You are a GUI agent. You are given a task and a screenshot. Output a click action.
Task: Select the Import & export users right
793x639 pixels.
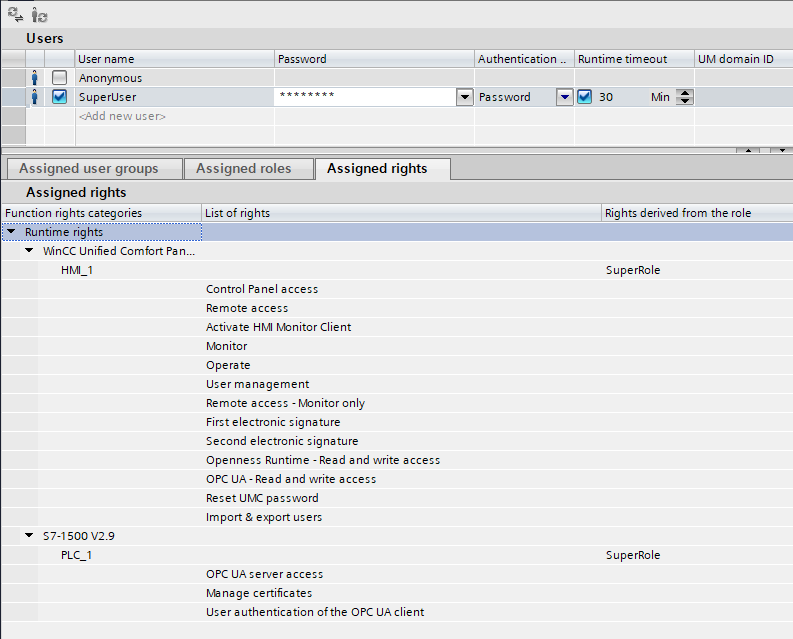pos(264,517)
